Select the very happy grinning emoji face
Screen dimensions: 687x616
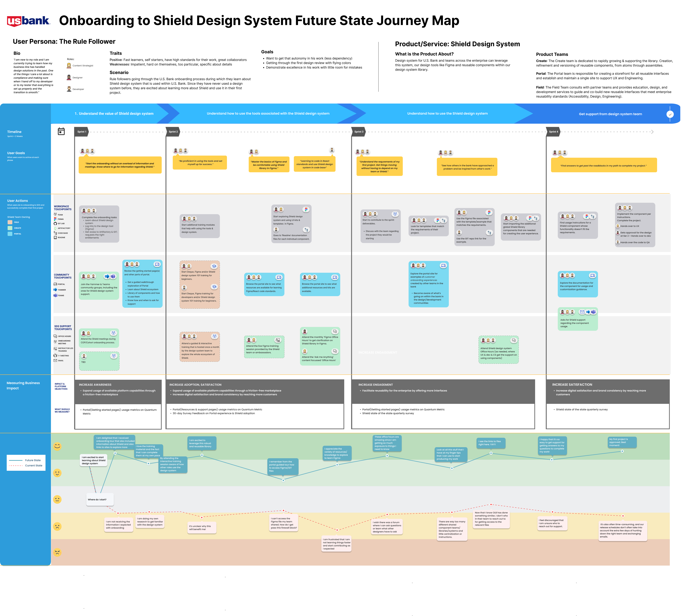(x=57, y=446)
